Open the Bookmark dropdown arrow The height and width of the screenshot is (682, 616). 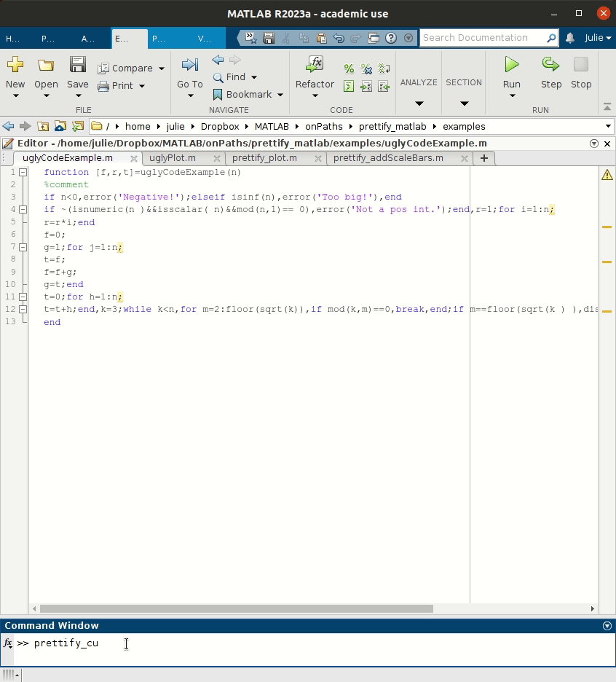[280, 95]
